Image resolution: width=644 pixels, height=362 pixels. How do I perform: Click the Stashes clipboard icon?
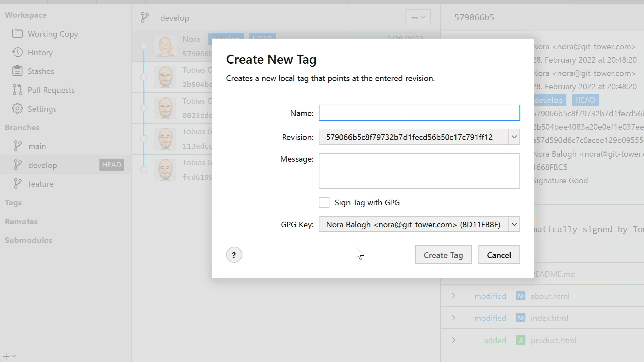17,71
